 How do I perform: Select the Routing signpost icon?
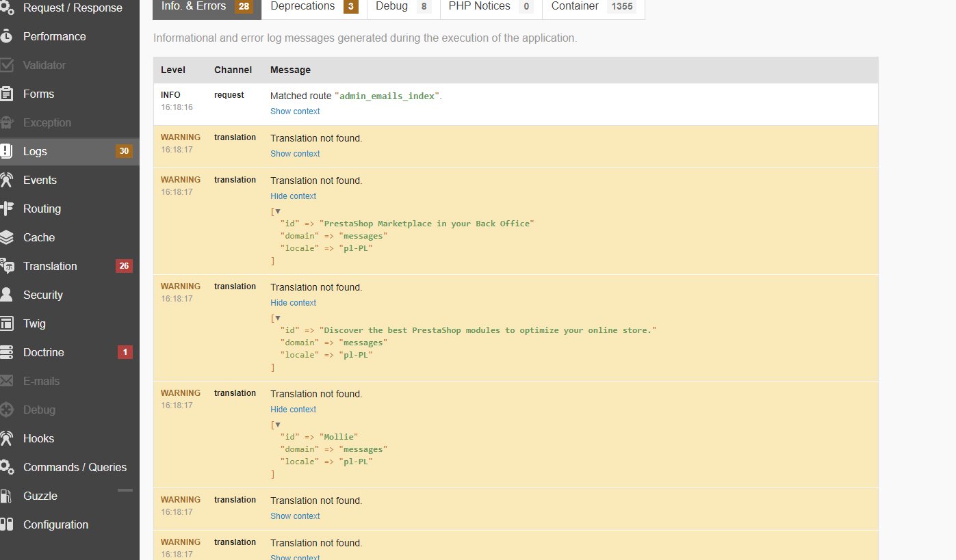coord(7,209)
